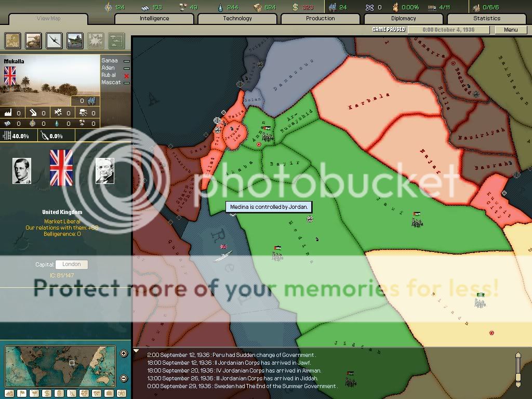Zoom out with the minimap minus button
Image resolution: width=532 pixels, height=399 pixels.
124,378
